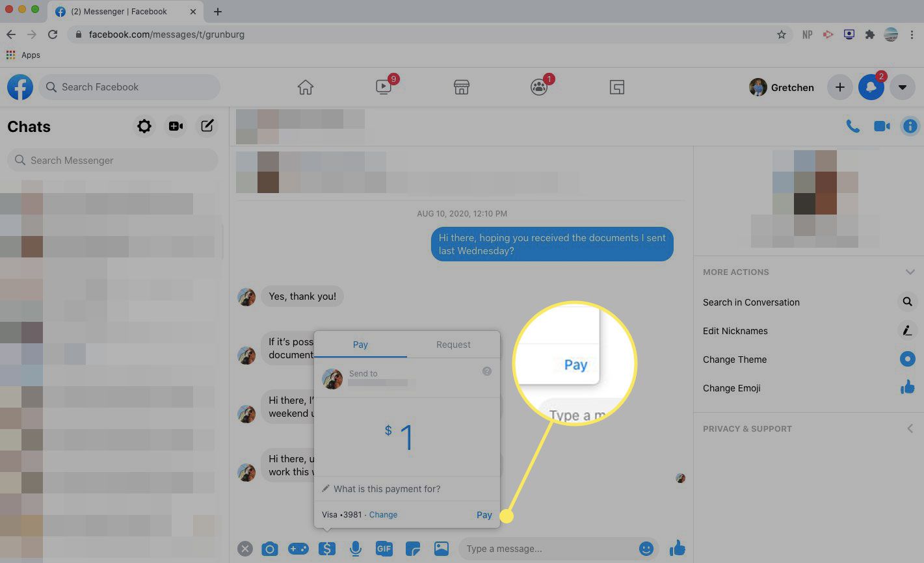Expand the Privacy & Support section
Viewport: 924px width, 563px height.
(910, 428)
